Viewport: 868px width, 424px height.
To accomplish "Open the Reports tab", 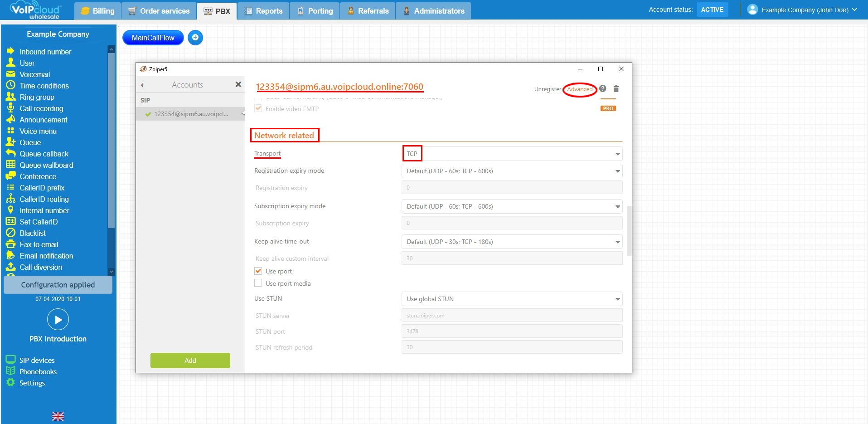I will coord(263,11).
